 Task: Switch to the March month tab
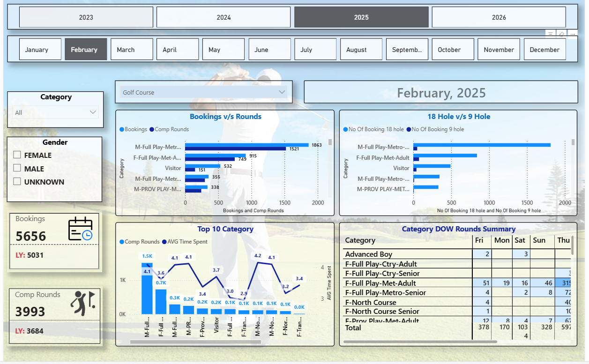coord(132,50)
